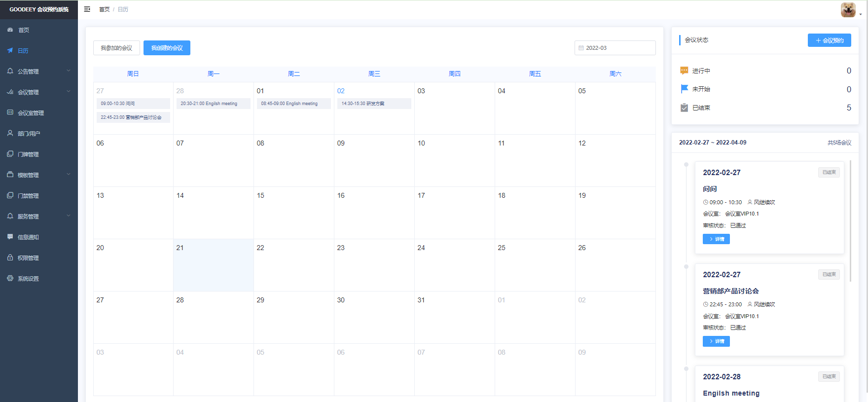
Task: Click the 2022-03 month picker field
Action: (615, 48)
